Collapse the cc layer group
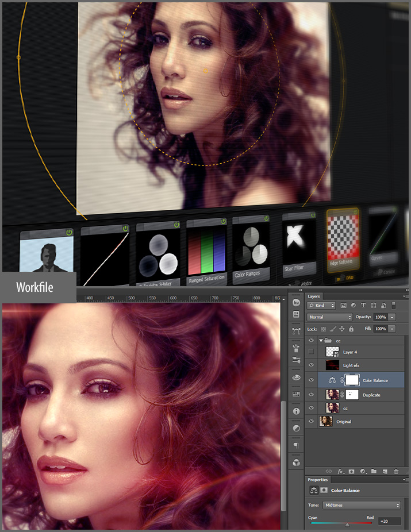 321,341
